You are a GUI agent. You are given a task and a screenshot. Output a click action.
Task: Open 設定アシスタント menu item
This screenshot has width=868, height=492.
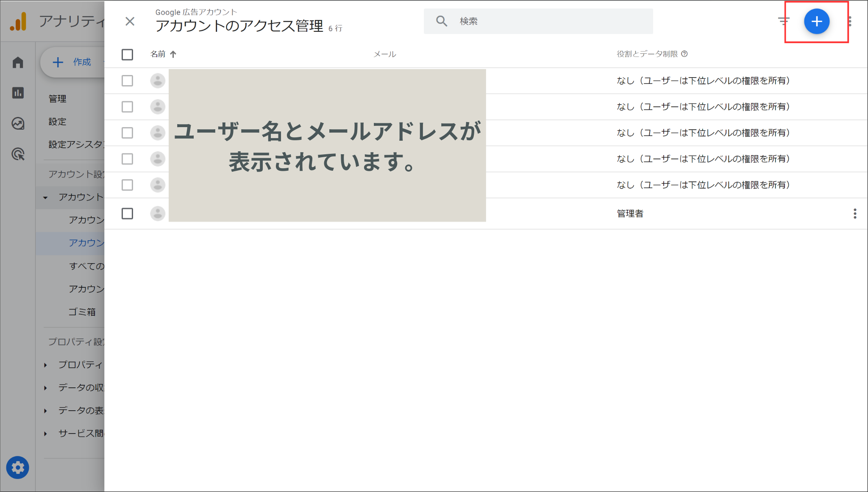tap(76, 145)
